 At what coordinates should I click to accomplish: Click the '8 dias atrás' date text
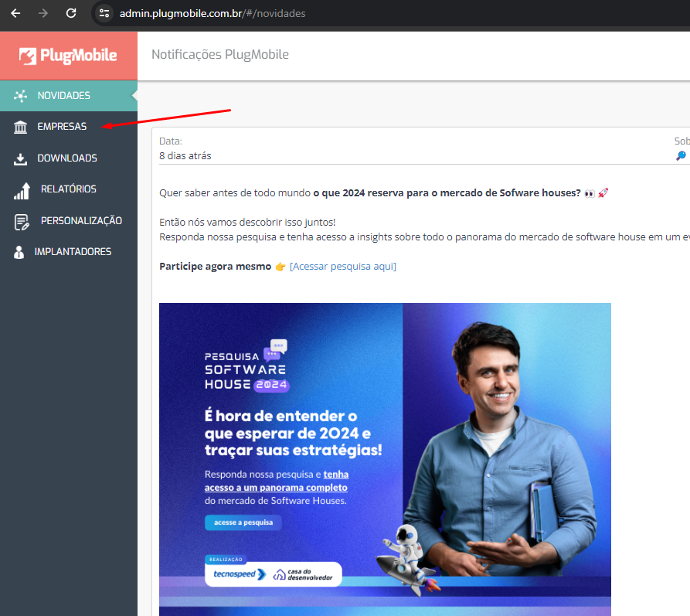(x=185, y=156)
